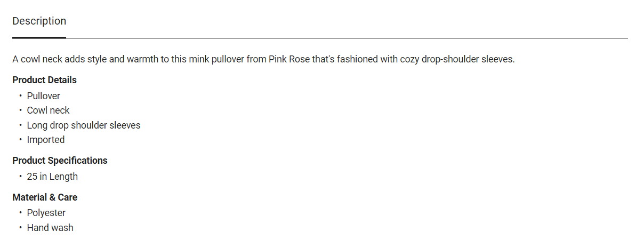Click the bullet before 25 in Length
This screenshot has width=644, height=247.
tap(20, 177)
